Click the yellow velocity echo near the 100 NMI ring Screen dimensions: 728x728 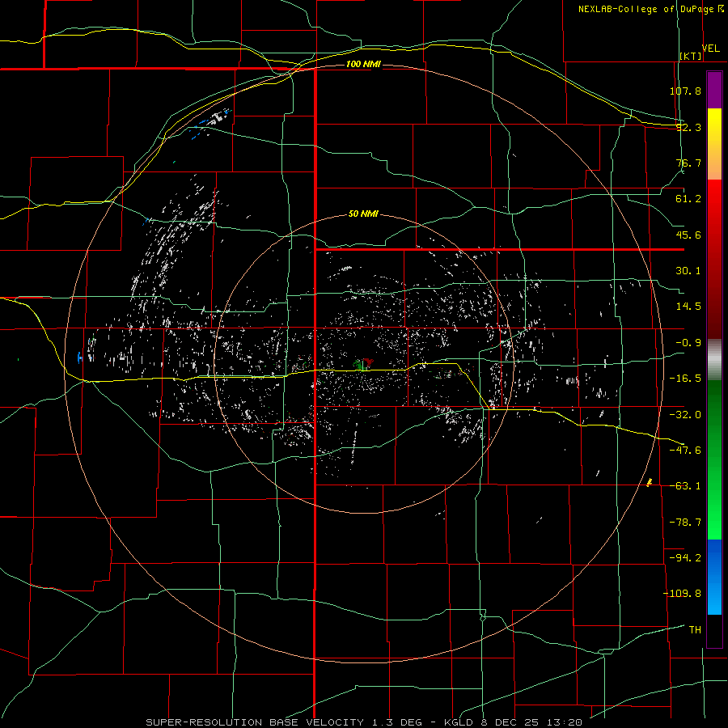point(649,483)
